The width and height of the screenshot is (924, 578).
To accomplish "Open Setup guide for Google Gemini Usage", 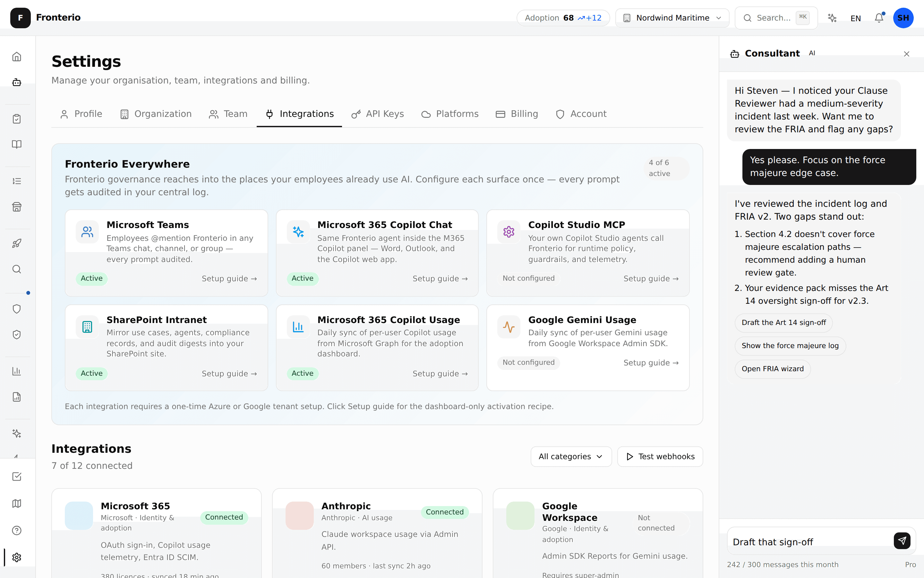I will (651, 363).
